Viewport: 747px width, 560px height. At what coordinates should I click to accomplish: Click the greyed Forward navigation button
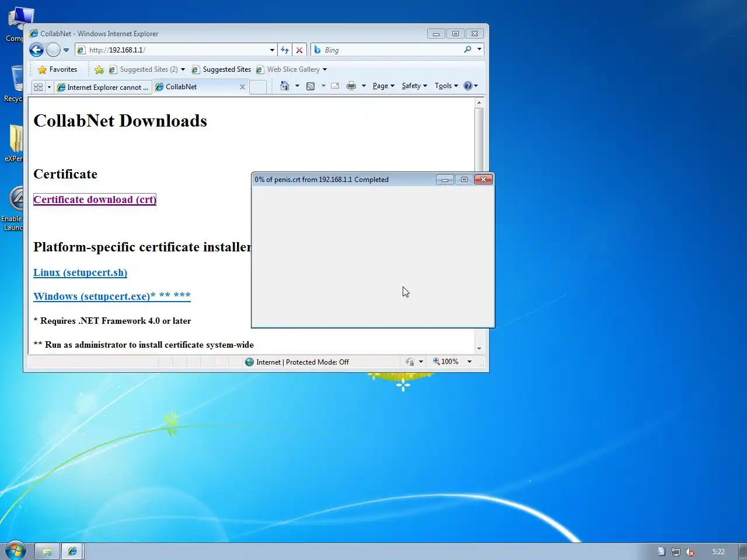(x=53, y=50)
